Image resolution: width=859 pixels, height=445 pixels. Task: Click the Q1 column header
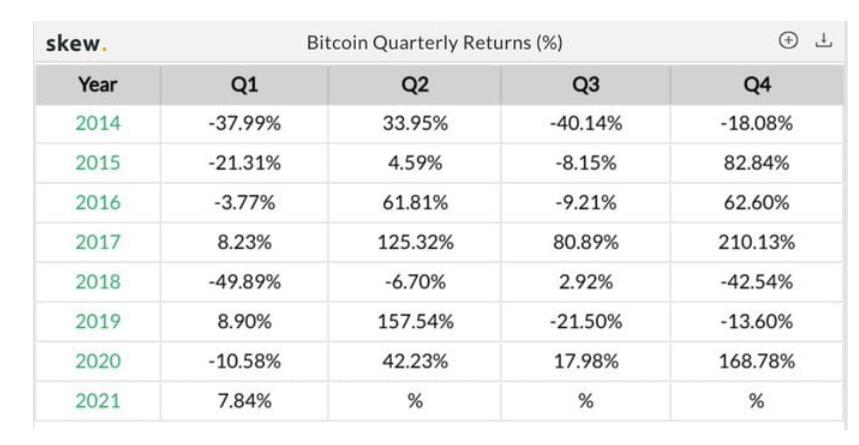[x=244, y=85]
